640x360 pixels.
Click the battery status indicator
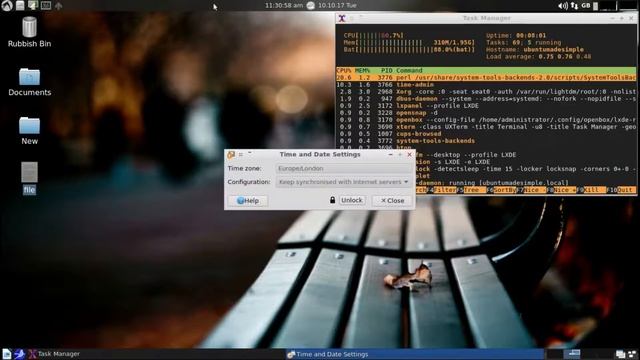coord(596,6)
